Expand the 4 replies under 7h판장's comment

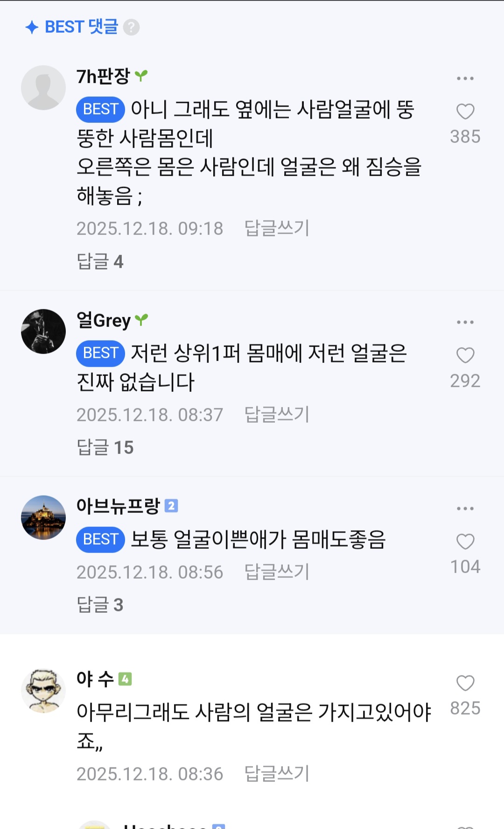pyautogui.click(x=100, y=262)
